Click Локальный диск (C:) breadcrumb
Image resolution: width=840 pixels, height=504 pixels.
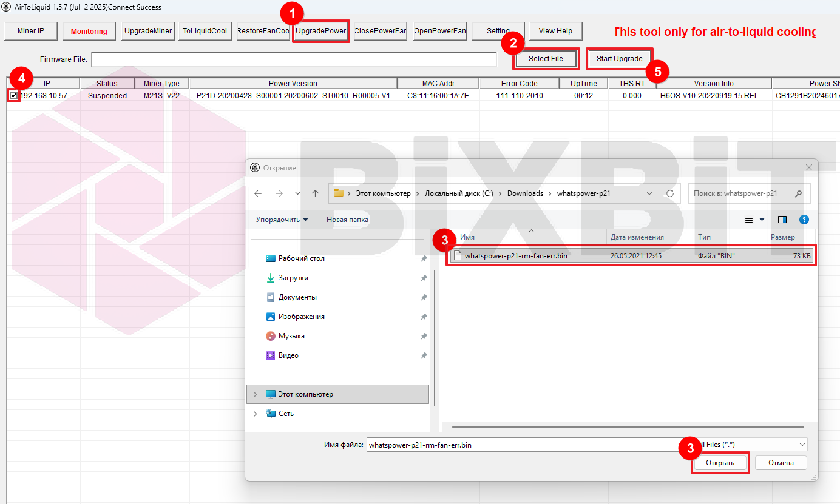459,193
